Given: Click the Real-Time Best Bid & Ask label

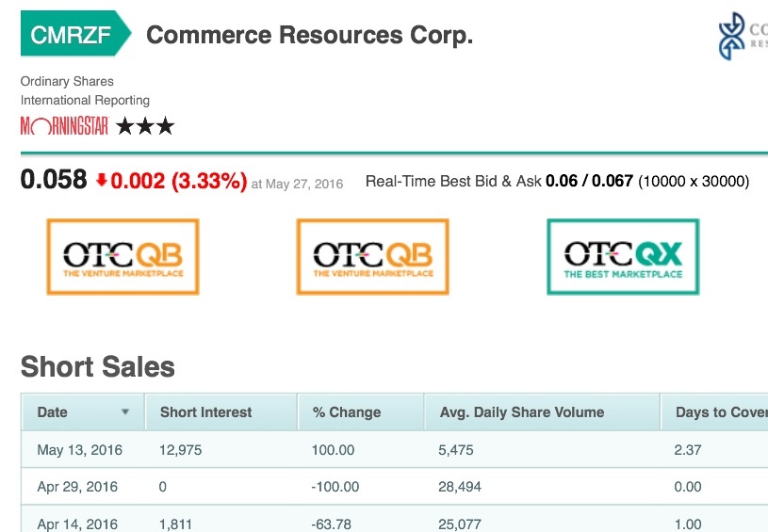Looking at the screenshot, I should (453, 181).
